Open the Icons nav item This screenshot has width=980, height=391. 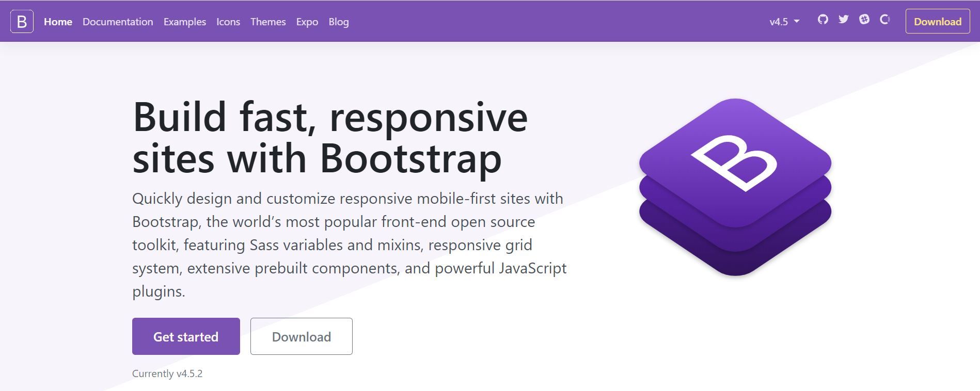pos(228,22)
